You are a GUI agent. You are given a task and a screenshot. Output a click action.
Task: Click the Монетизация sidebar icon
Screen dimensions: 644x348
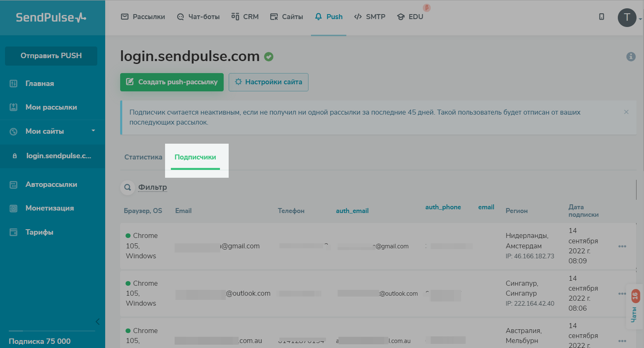[x=14, y=208]
